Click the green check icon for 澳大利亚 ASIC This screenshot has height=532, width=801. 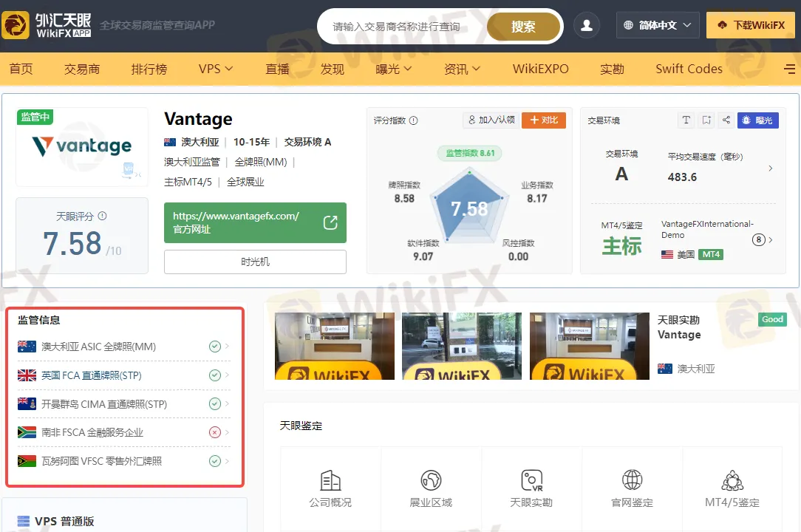[215, 347]
